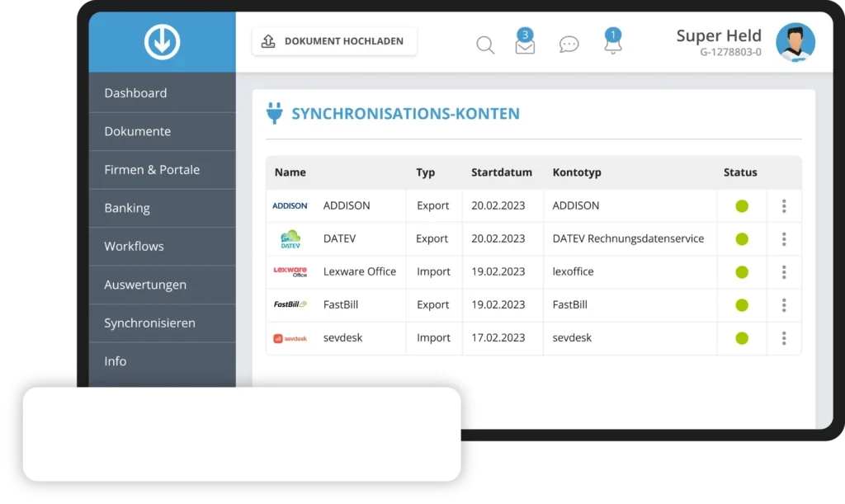Open the chat bubble icon
Image resolution: width=845 pixels, height=504 pixels.
[569, 45]
